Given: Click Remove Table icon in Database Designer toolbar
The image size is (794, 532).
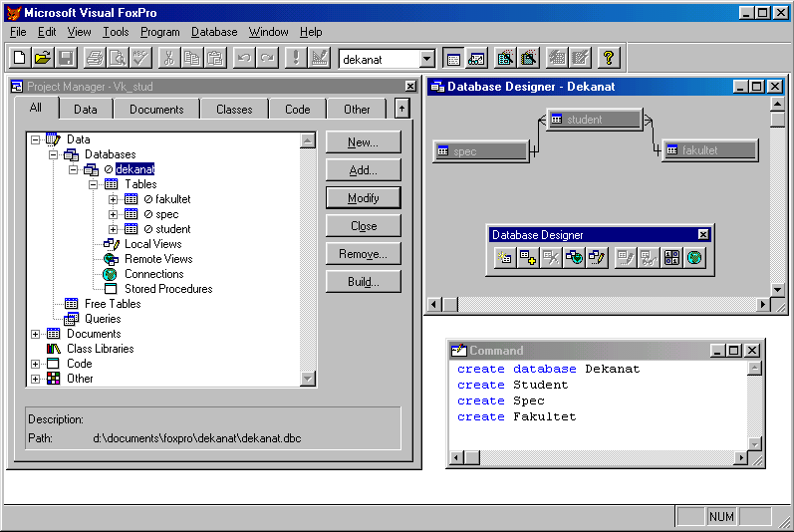Looking at the screenshot, I should 552,258.
